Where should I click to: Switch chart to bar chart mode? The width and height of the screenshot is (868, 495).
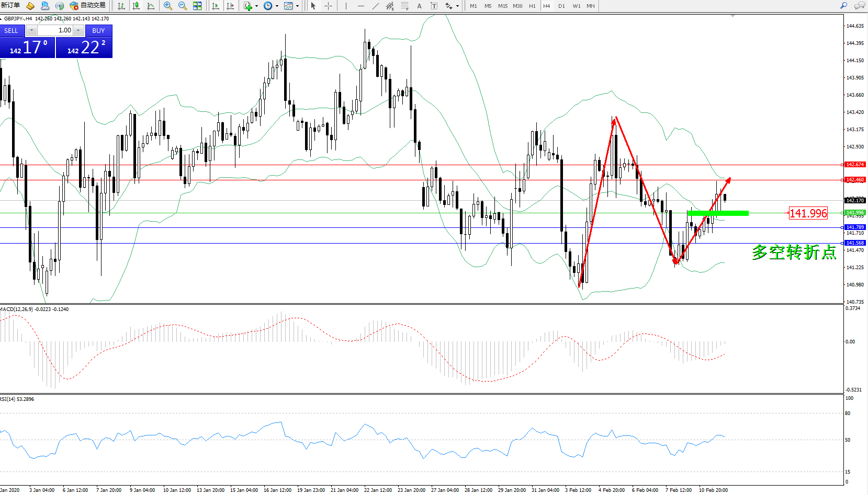(x=121, y=6)
